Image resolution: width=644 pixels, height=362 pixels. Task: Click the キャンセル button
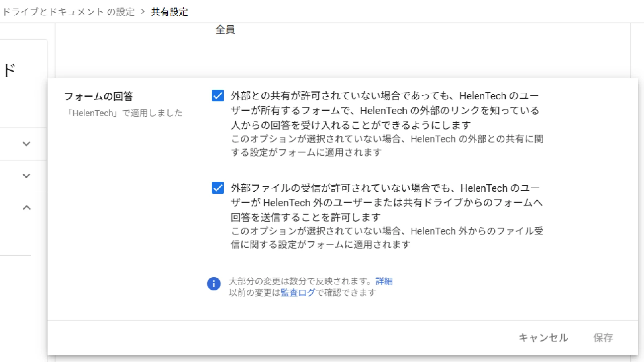tap(543, 337)
